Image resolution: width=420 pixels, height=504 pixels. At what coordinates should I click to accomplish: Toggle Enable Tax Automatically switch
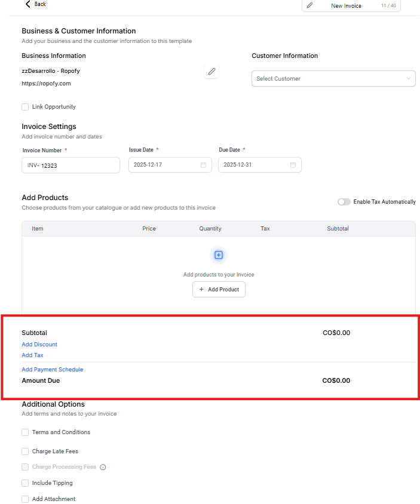click(344, 202)
